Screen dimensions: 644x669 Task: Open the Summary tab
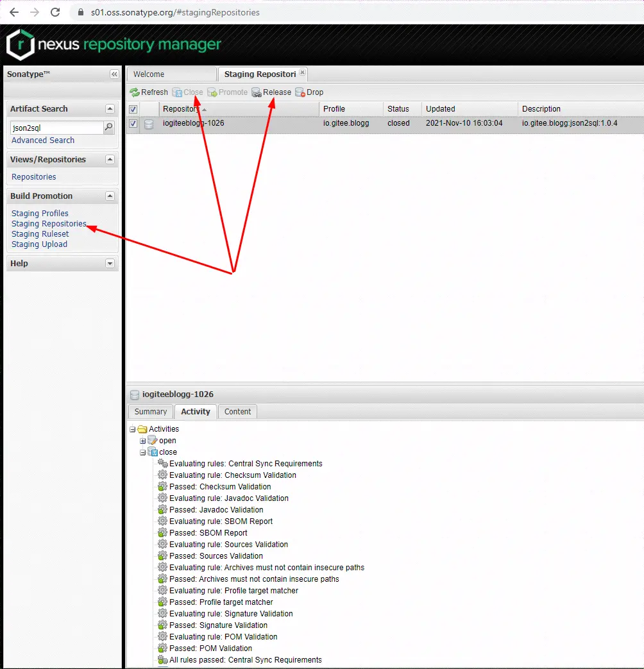tap(151, 412)
